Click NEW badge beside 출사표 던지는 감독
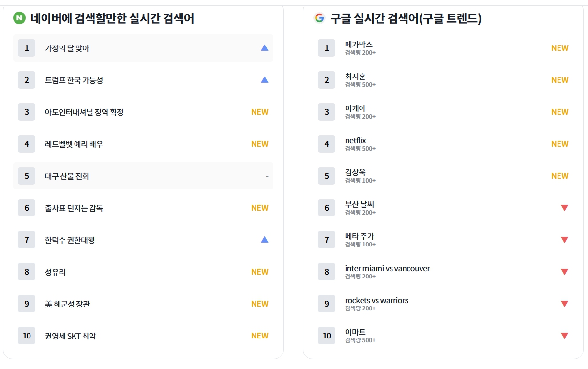Viewport: 588px width, 369px height. pos(260,208)
